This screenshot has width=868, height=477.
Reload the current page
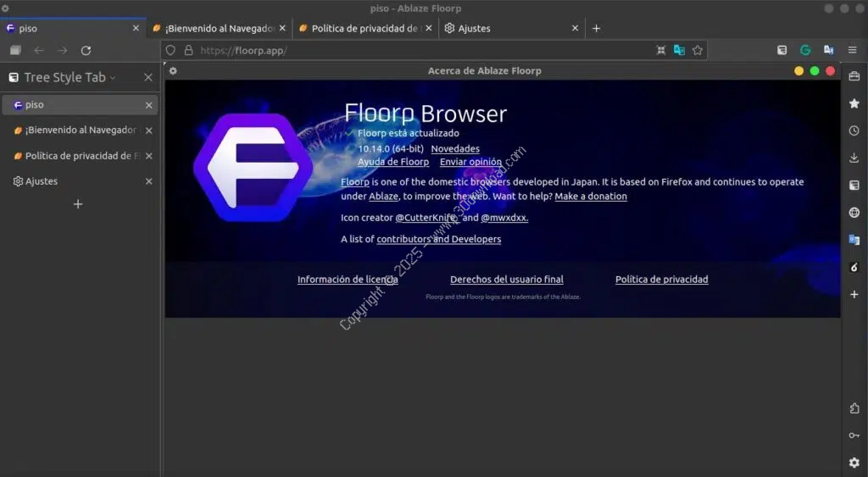coord(86,50)
